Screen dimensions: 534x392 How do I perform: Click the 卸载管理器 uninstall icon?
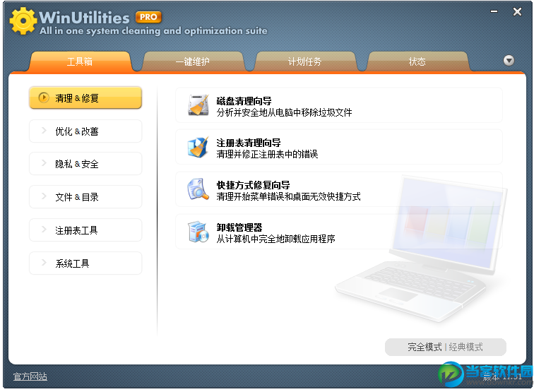pos(198,232)
